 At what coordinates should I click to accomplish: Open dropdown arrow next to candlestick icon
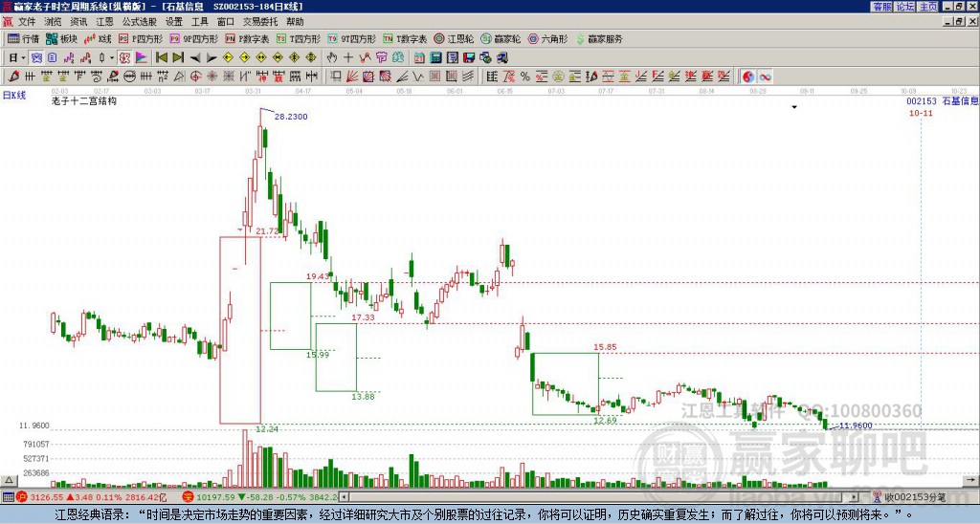[x=112, y=58]
